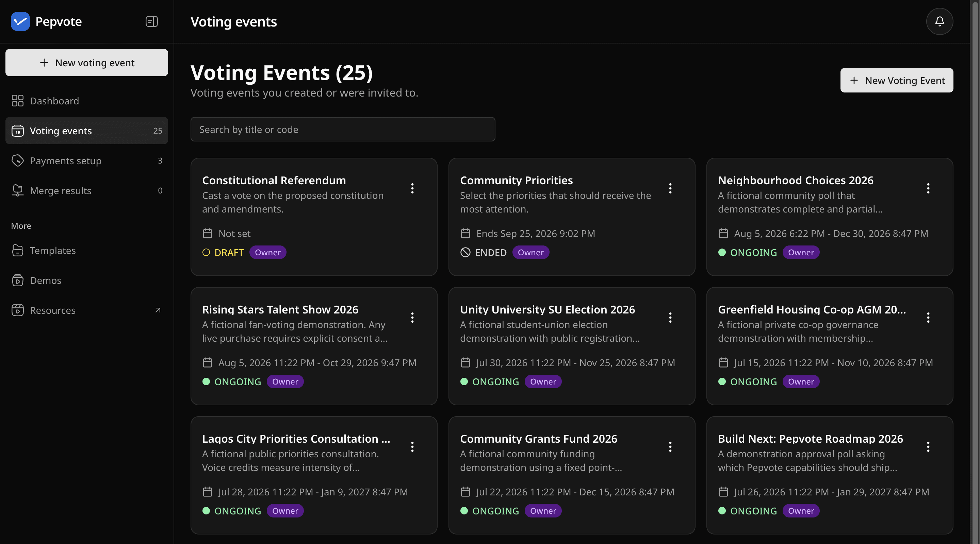Open Neighbourhood Choices 2026 event title
Screen dimensions: 980x544
coord(796,180)
